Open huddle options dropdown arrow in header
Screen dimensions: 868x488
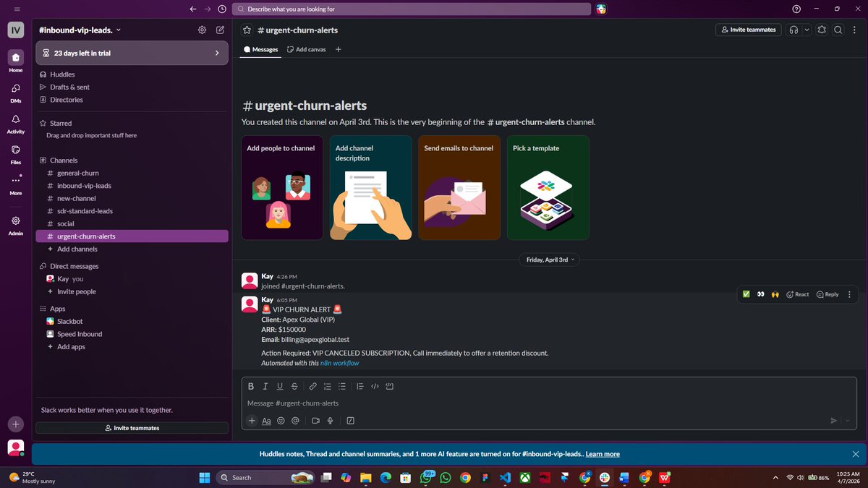[x=807, y=30]
